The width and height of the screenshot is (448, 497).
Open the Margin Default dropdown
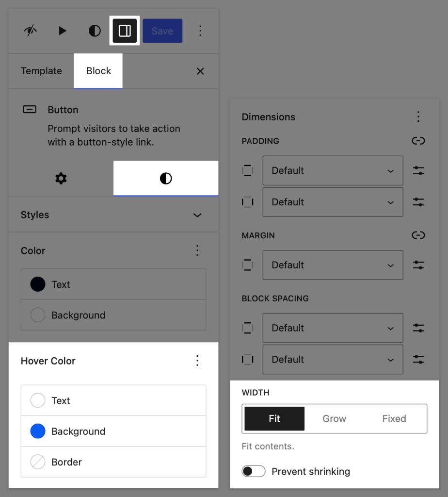coord(333,265)
